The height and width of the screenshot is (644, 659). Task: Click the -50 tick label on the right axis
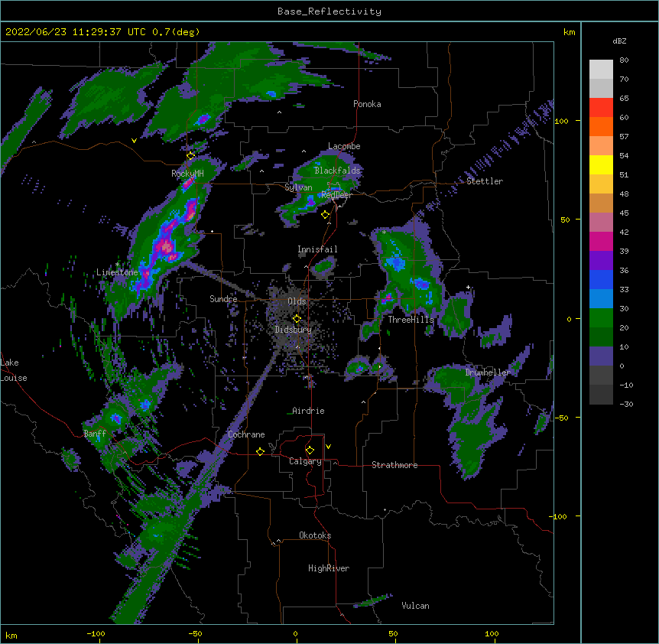[x=561, y=418]
